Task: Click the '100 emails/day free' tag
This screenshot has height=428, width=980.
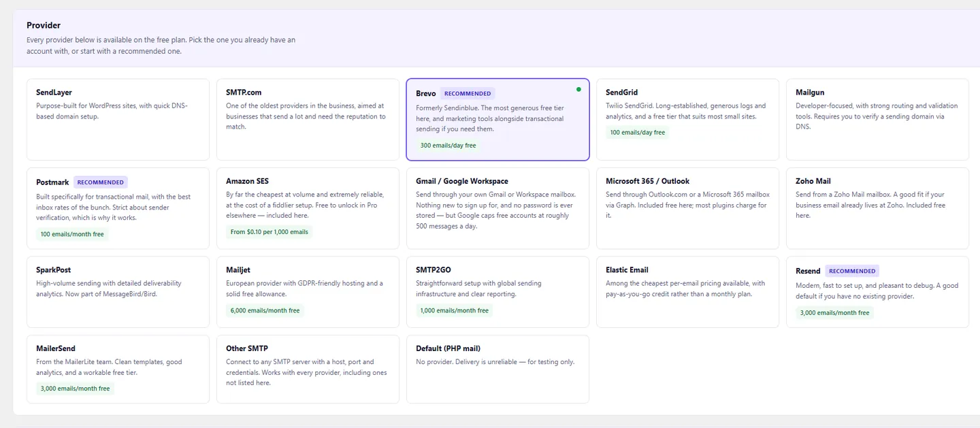Action: pos(638,133)
